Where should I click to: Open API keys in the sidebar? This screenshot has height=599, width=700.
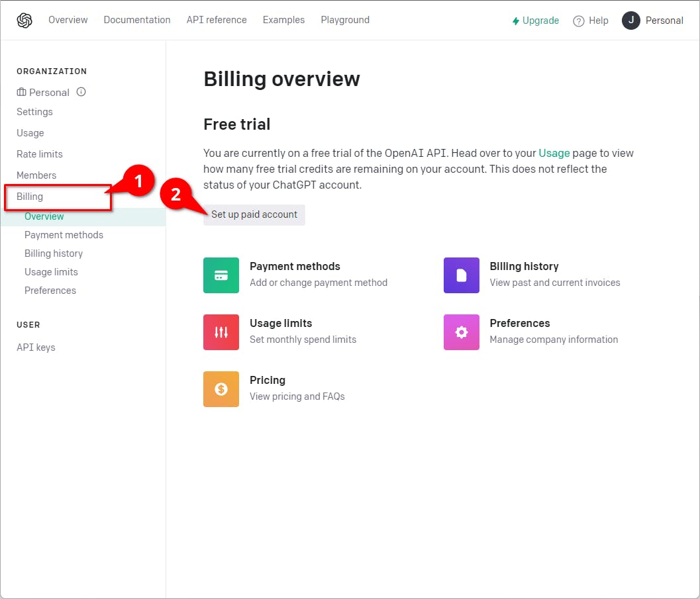click(36, 347)
